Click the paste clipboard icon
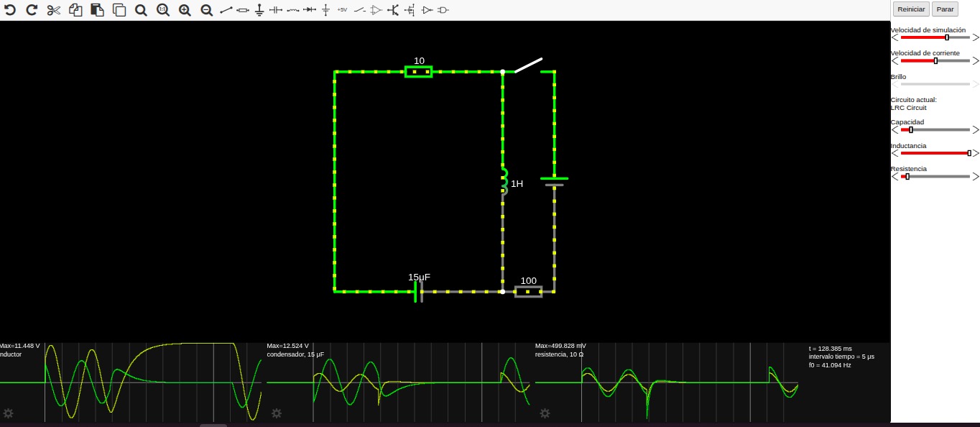 (97, 10)
